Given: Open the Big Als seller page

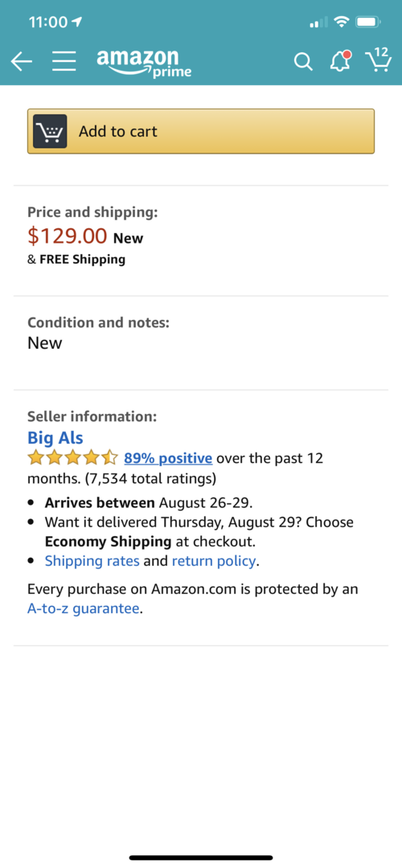Looking at the screenshot, I should (55, 438).
